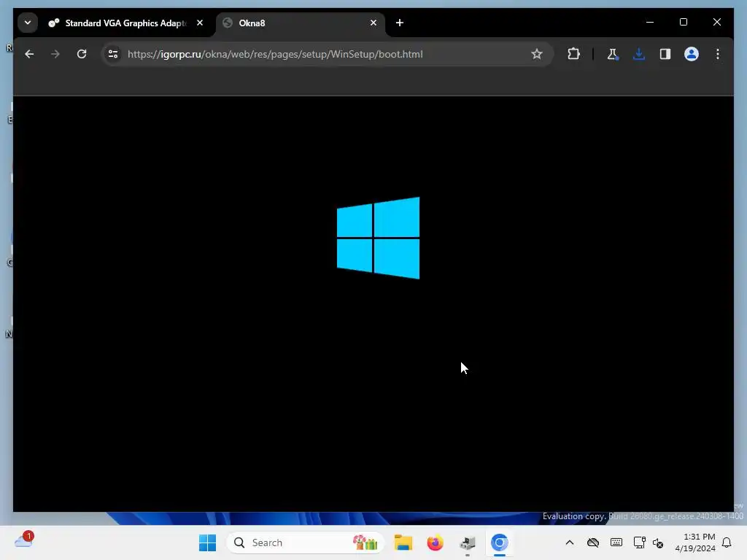747x560 pixels.
Task: Close the Okna8 tab
Action: click(x=373, y=23)
